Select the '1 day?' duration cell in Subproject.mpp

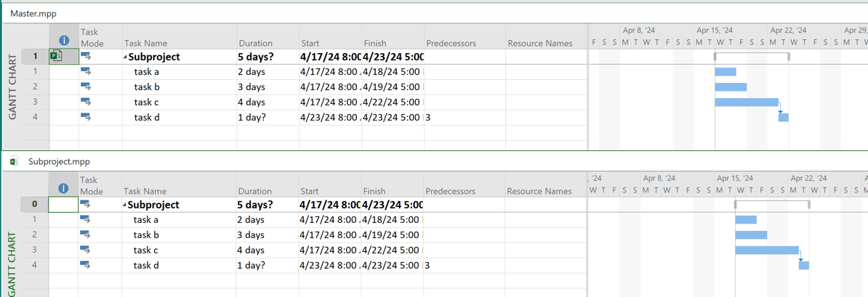pyautogui.click(x=268, y=266)
